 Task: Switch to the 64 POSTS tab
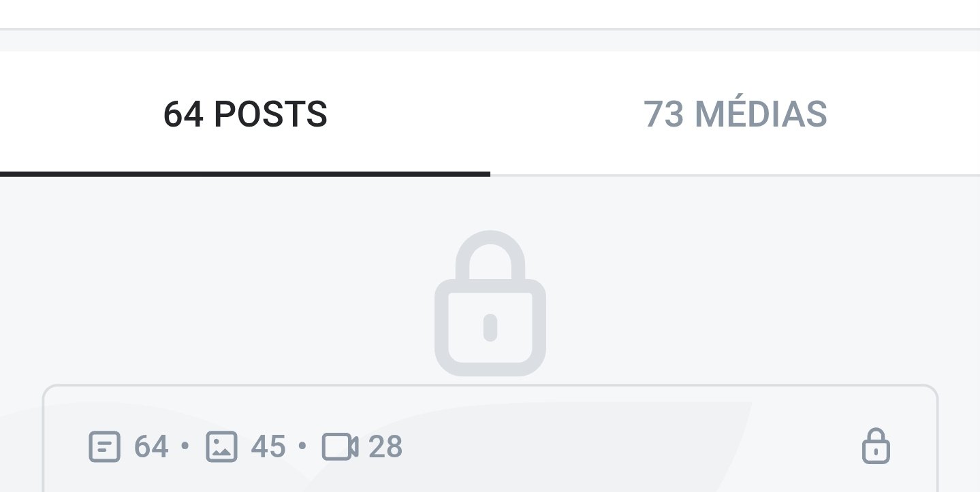(245, 114)
